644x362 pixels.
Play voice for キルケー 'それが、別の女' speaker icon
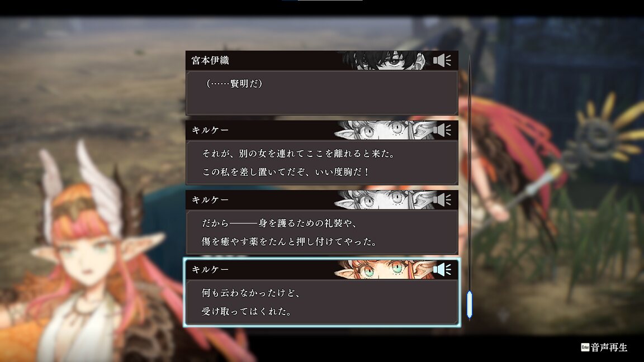click(x=442, y=130)
